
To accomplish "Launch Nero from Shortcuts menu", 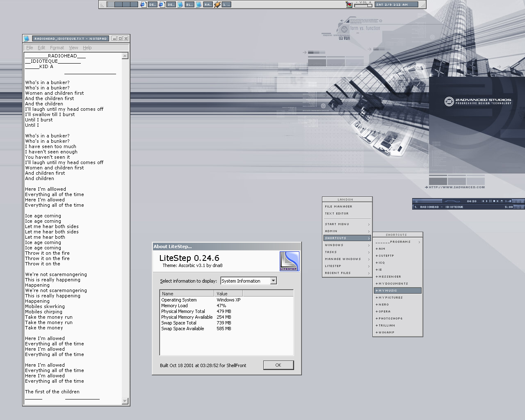I will click(x=398, y=305).
